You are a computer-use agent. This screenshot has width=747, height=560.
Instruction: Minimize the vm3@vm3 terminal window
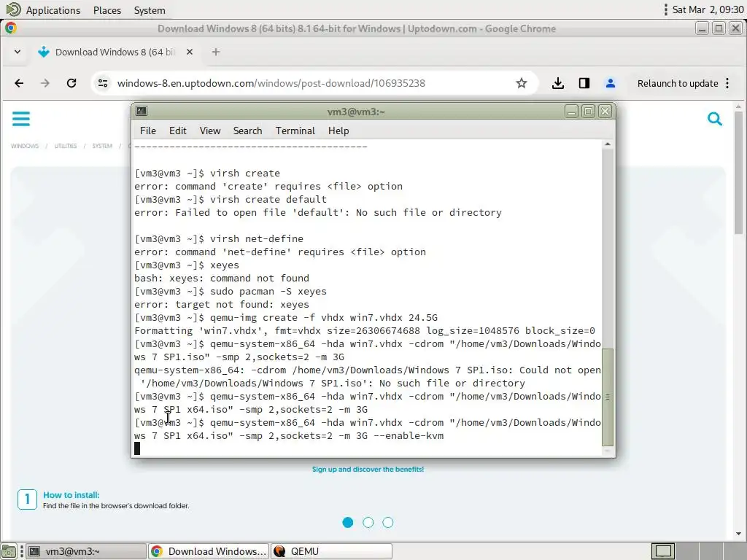571,112
